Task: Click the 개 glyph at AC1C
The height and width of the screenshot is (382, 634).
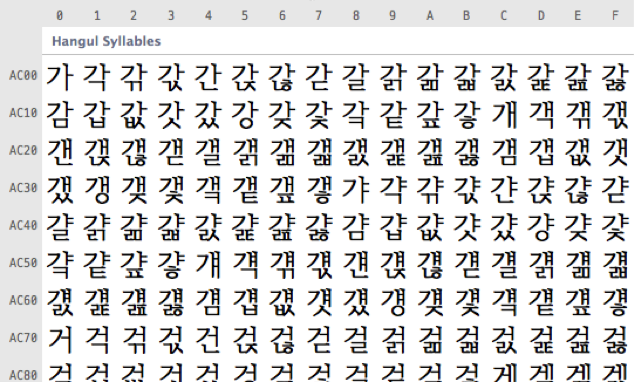Action: point(504,115)
